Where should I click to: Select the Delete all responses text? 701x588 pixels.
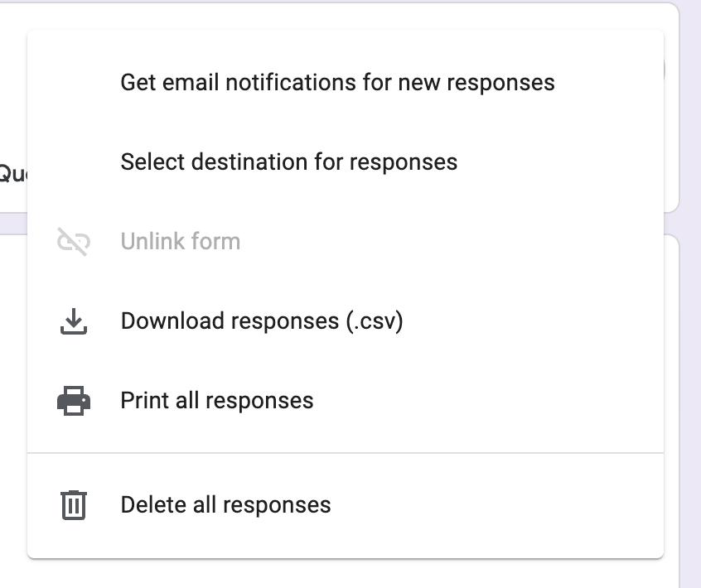point(225,504)
